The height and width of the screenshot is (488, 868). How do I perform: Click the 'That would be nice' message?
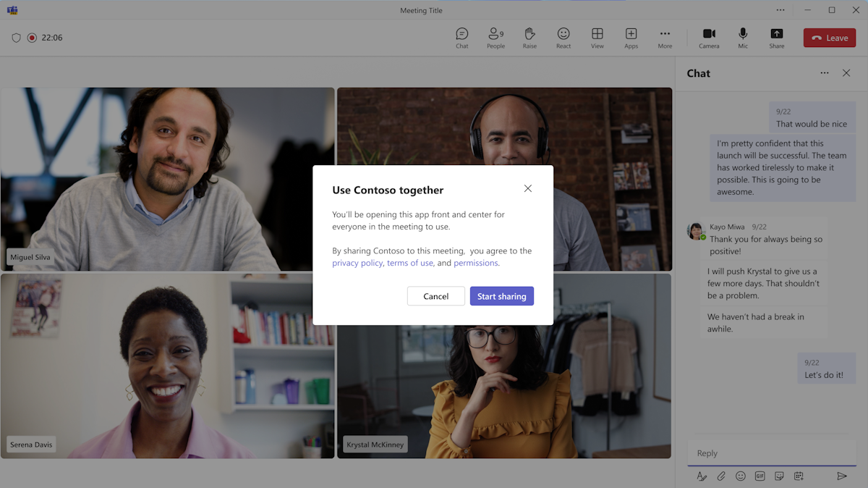point(812,117)
